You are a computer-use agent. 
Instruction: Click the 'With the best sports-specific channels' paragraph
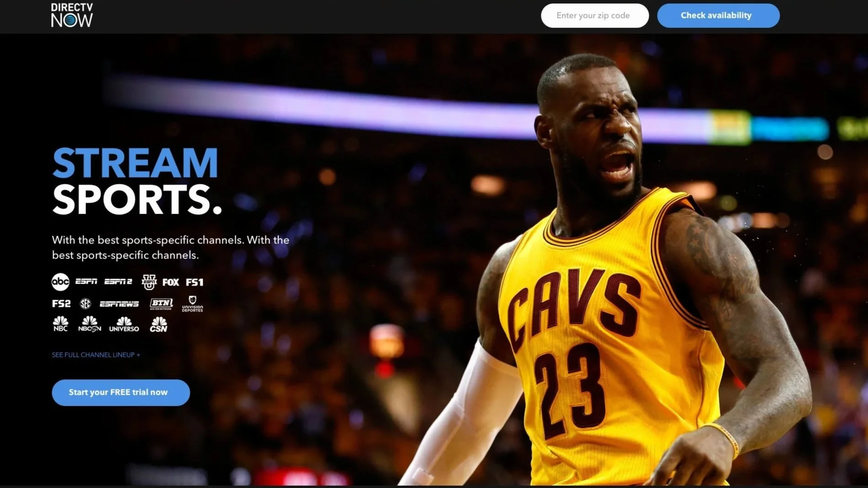tap(171, 247)
